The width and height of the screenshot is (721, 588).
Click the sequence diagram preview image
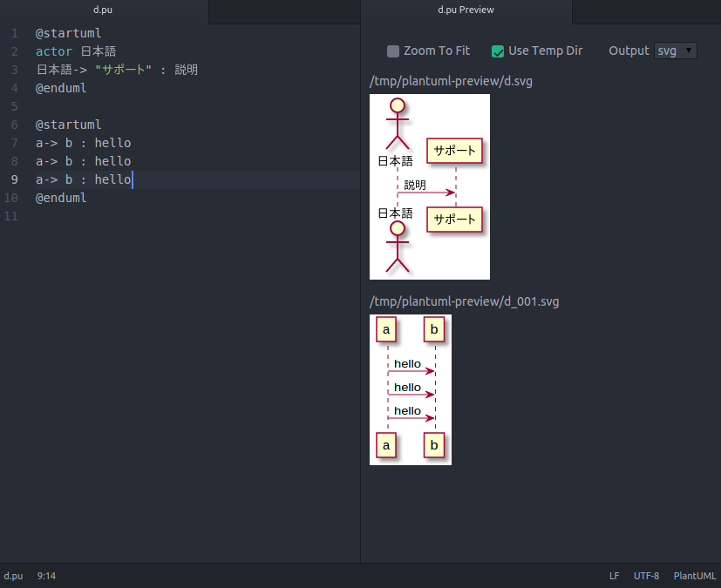coord(410,389)
